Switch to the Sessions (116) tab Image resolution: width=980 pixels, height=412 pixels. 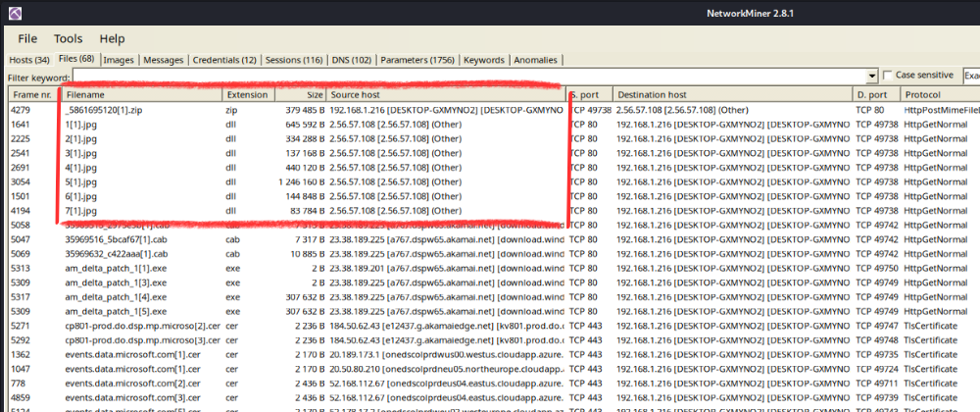click(294, 60)
